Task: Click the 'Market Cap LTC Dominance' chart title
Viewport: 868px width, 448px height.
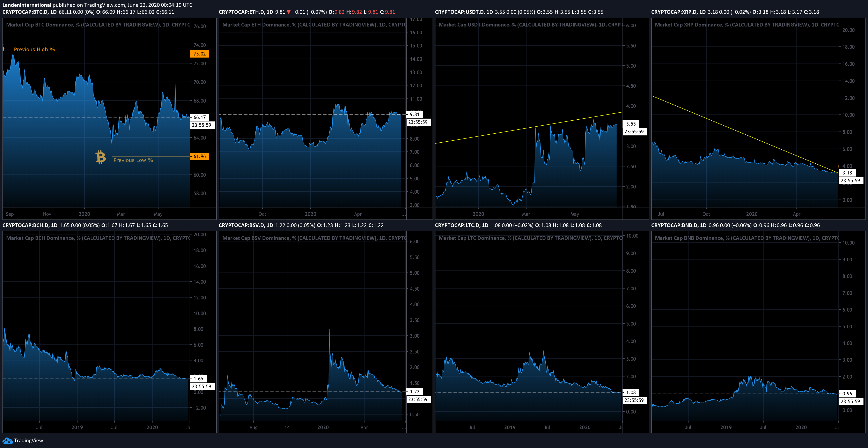Action: click(x=531, y=238)
